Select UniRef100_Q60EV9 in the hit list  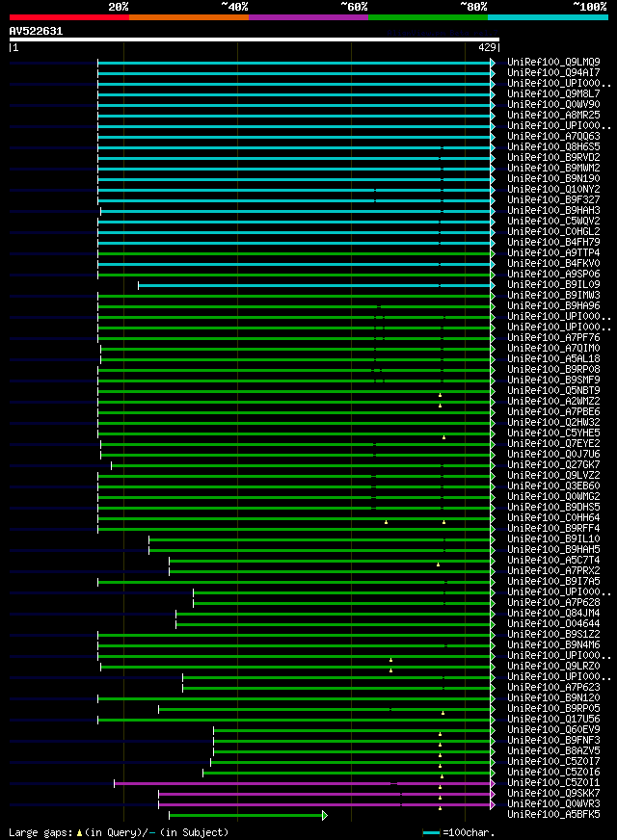(553, 729)
